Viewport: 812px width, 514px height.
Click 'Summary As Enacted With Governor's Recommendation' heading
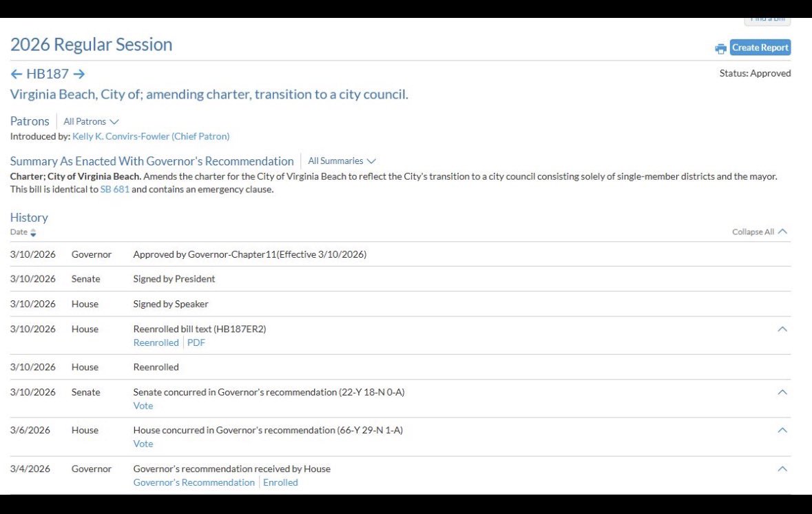pos(152,161)
